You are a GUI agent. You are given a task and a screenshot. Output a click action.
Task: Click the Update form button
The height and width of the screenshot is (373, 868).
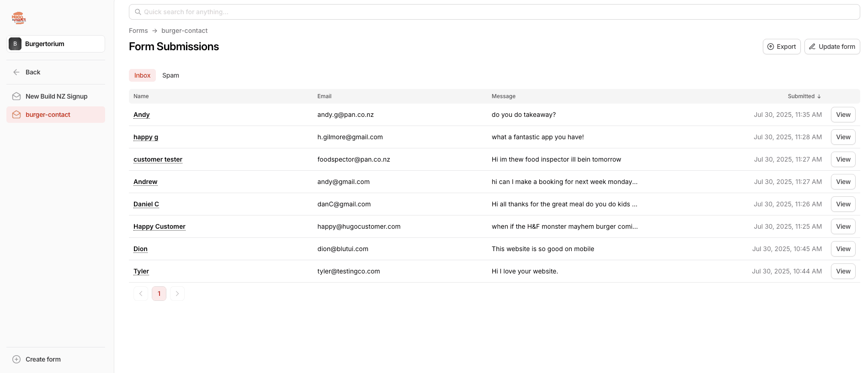pyautogui.click(x=832, y=47)
